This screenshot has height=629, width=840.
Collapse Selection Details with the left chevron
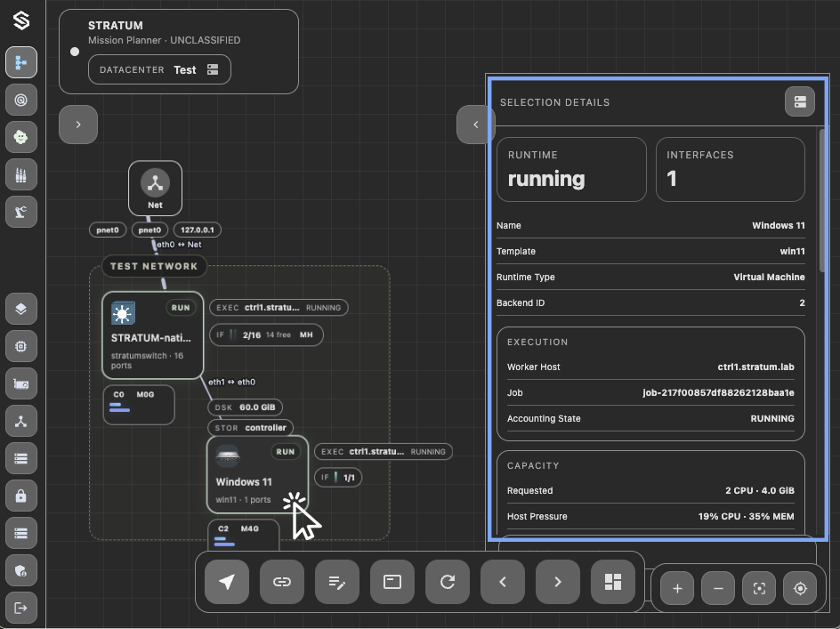pos(476,125)
